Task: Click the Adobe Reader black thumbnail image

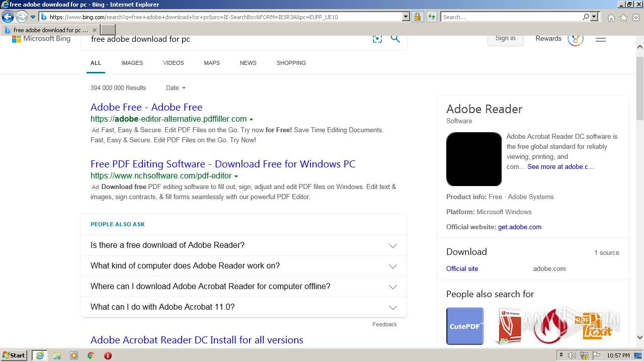Action: tap(474, 159)
